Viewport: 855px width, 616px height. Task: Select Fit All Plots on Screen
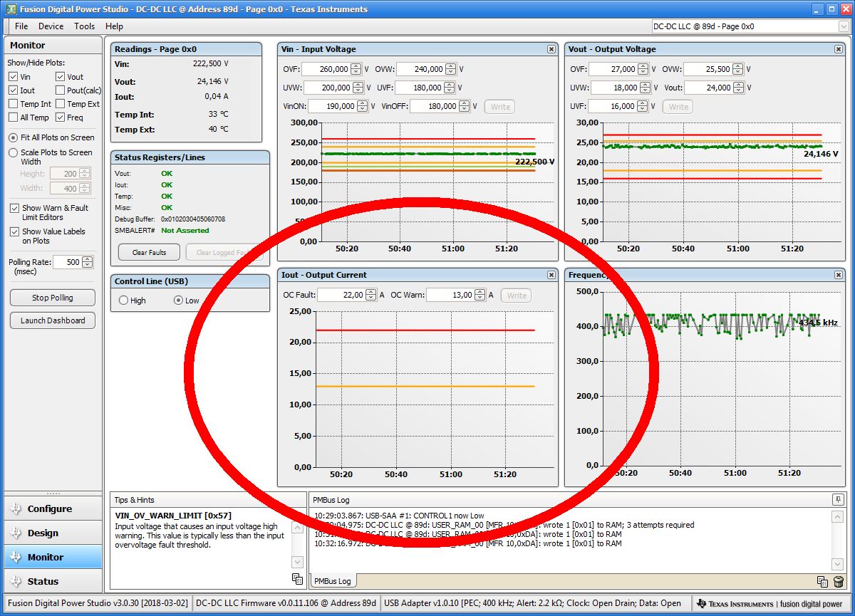coord(14,137)
